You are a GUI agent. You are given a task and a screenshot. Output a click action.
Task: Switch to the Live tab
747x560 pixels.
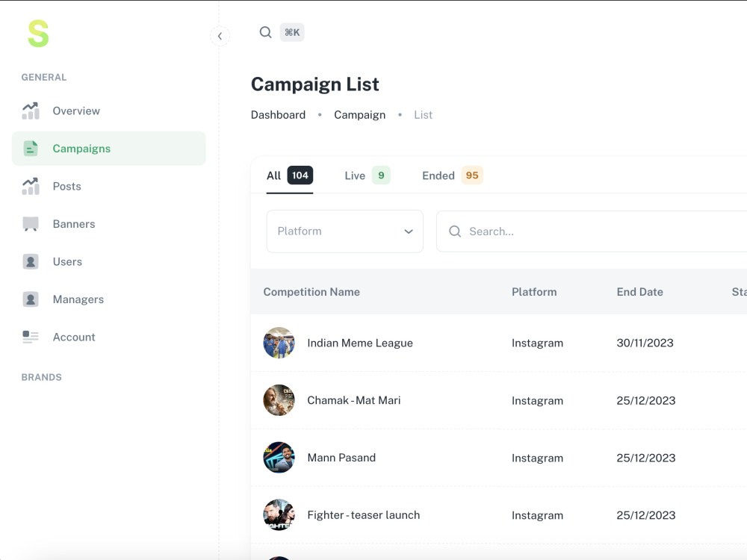tap(368, 175)
